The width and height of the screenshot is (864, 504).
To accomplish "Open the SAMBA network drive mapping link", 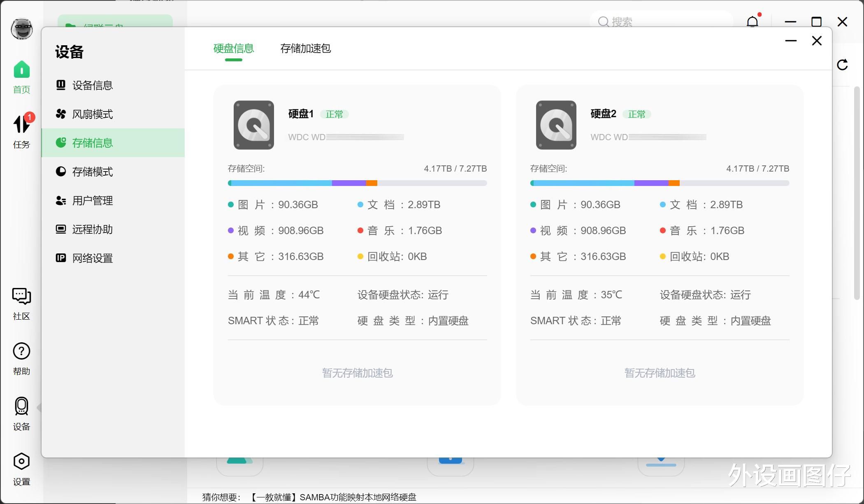I will tap(333, 497).
